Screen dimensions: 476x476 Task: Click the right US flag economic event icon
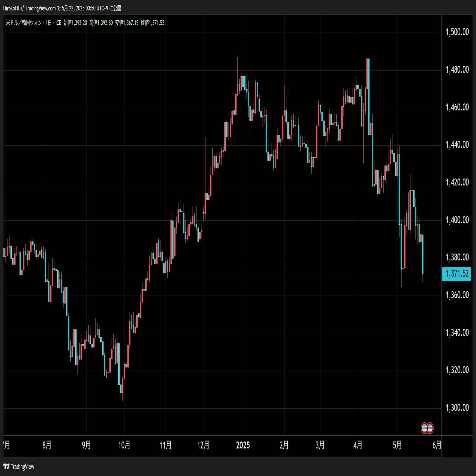click(430, 428)
